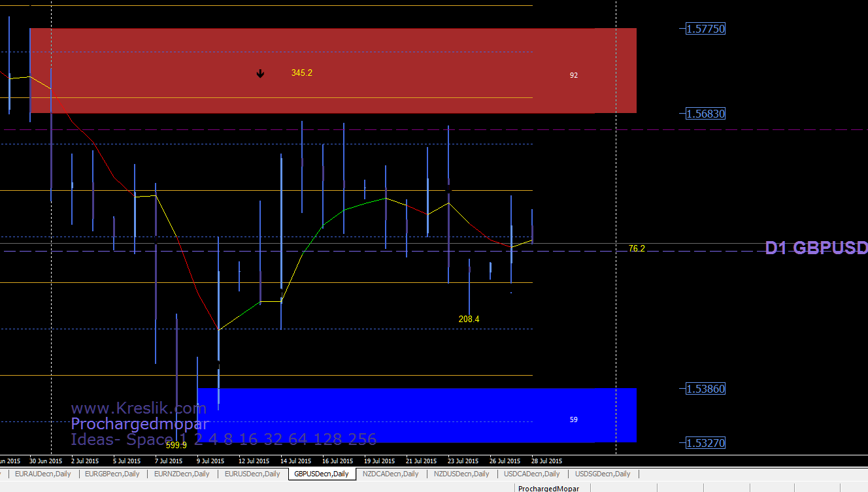The image size is (868, 492).
Task: Click the 12 Jul 2015 date label
Action: click(254, 461)
